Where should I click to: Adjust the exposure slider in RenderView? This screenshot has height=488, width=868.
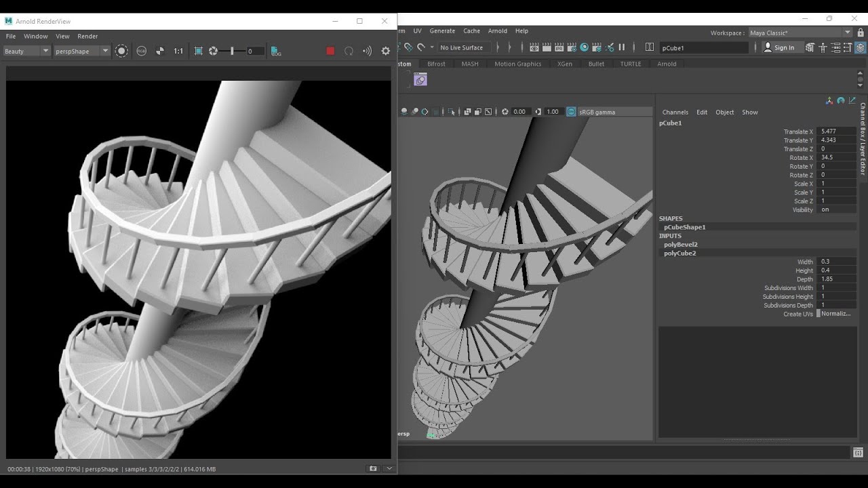click(233, 51)
